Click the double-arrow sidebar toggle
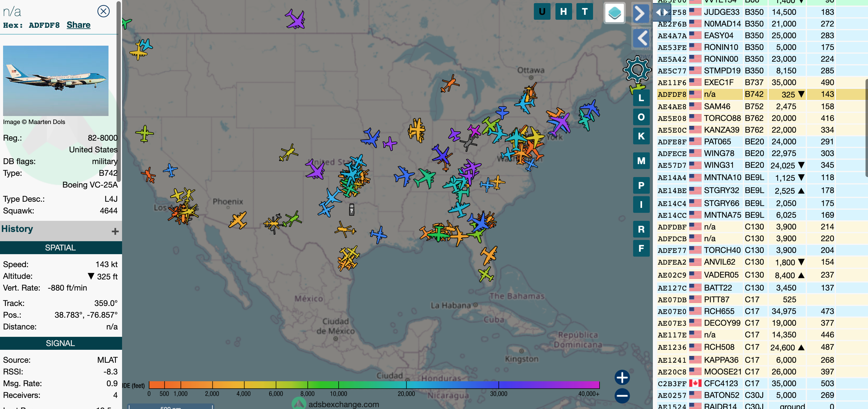This screenshot has width=868, height=409. pos(662,13)
